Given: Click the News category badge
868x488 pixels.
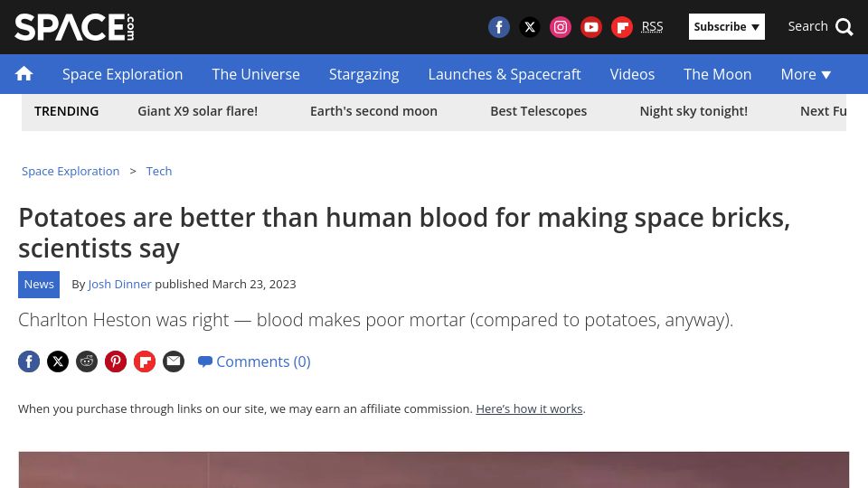Looking at the screenshot, I should coord(39,285).
